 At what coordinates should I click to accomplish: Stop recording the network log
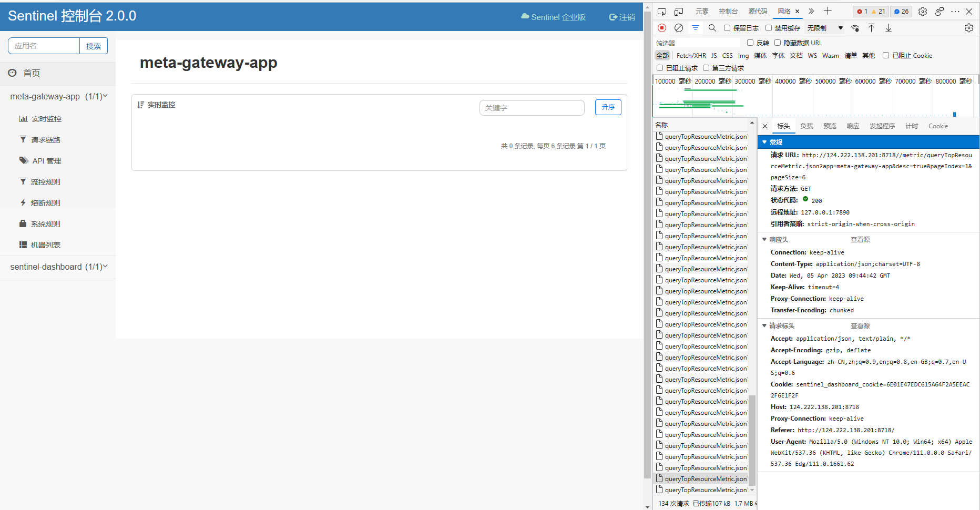[x=661, y=28]
